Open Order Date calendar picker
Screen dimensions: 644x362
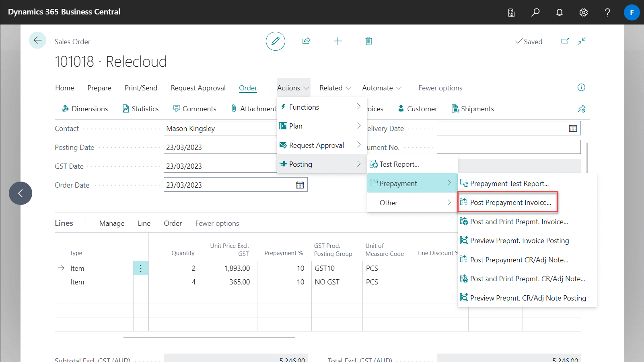click(300, 185)
